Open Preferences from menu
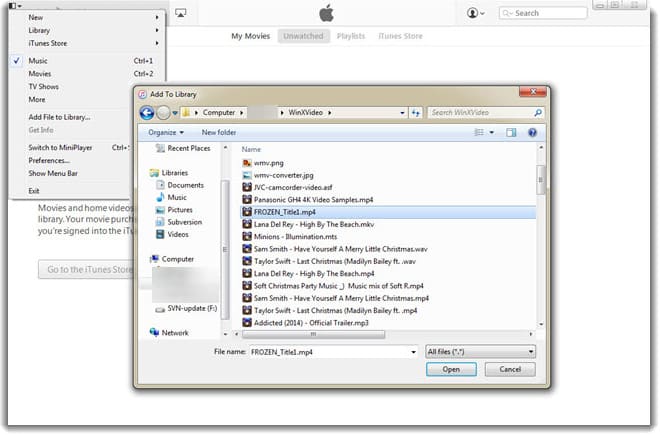 pos(49,160)
